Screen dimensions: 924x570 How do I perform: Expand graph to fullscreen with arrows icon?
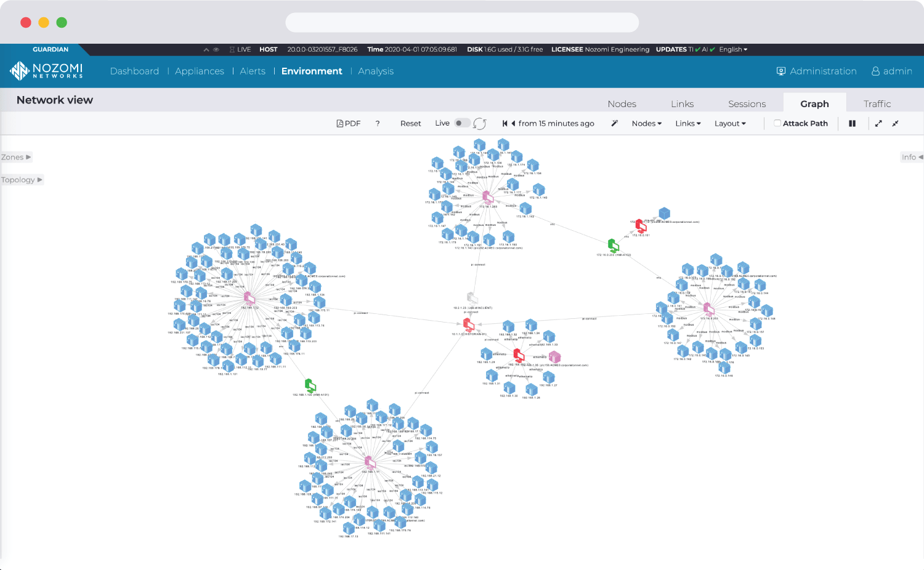(878, 124)
